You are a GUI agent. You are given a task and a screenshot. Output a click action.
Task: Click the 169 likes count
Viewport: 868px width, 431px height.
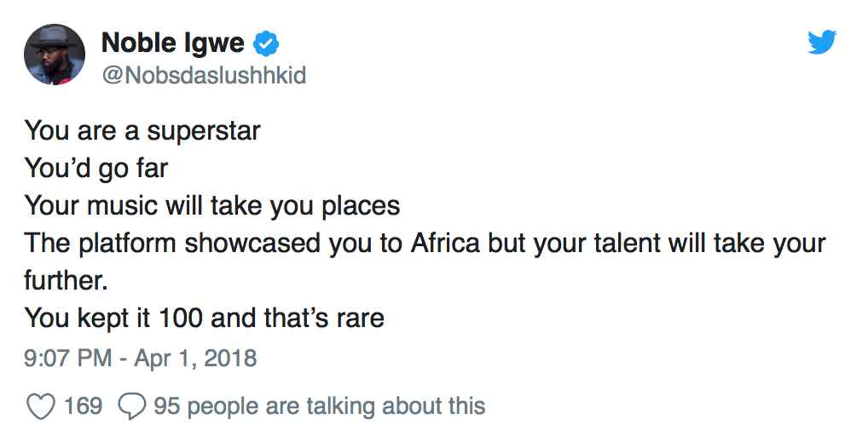point(83,406)
